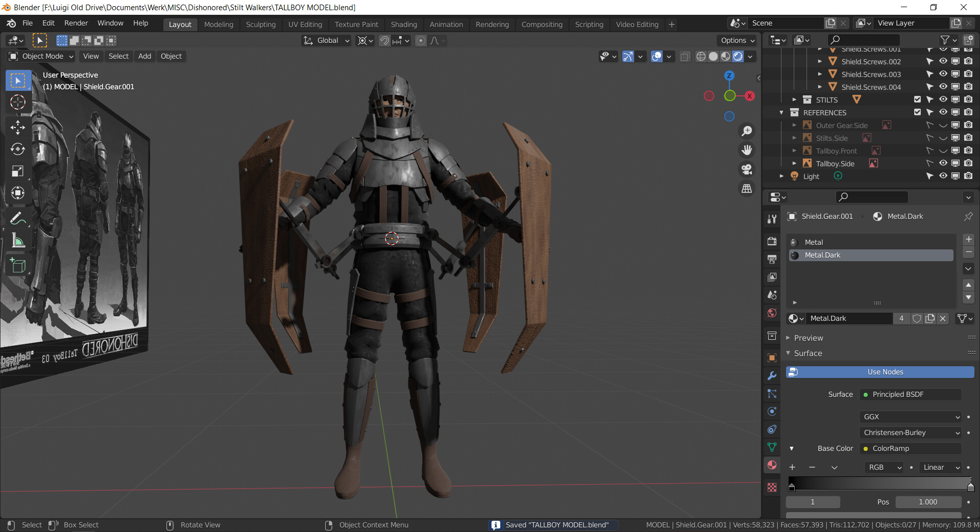Select the Add Cube tool
980x532 pixels.
[18, 265]
